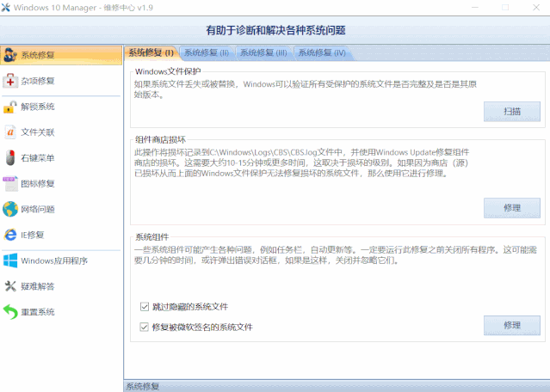550x392 pixels.
Task: Toggle 跳过隐藏的系统文件 checkbox
Action: point(145,306)
